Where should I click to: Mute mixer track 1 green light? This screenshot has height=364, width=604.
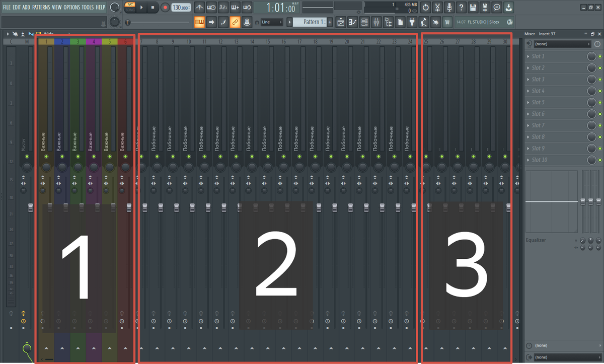46,157
